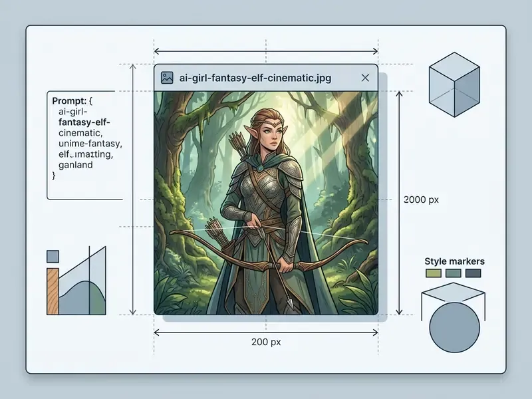Click the wood-textured bar in chart

coord(53,291)
